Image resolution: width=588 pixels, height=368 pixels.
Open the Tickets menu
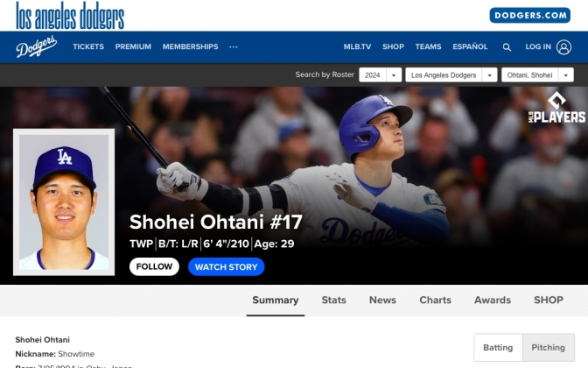coord(88,46)
